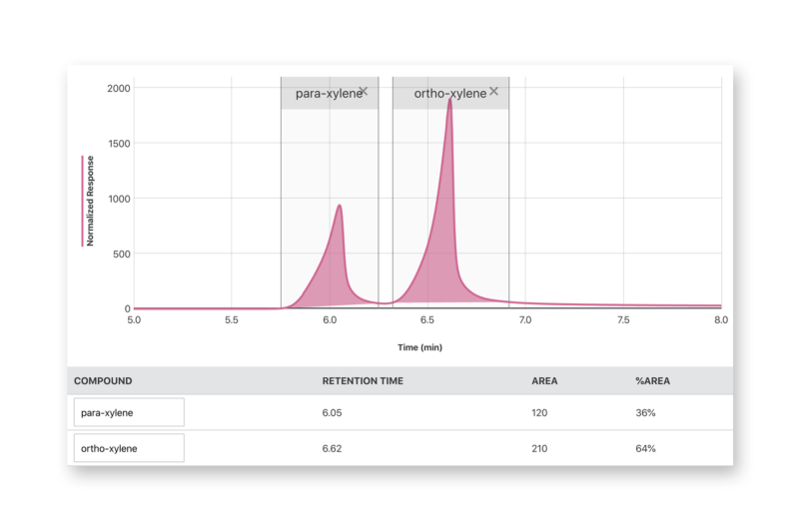Sort by the RETENTION TIME column header

point(363,381)
